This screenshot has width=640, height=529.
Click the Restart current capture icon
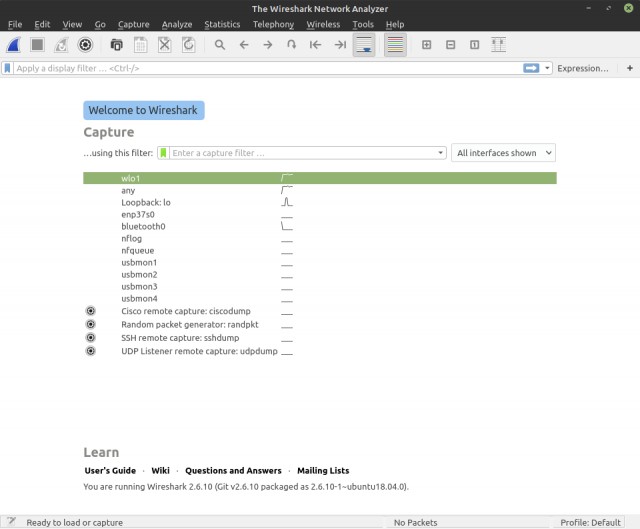[61, 45]
